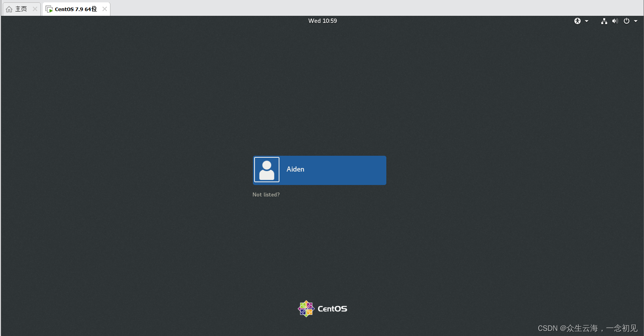
Task: Select the Aiden user account
Action: (x=319, y=170)
